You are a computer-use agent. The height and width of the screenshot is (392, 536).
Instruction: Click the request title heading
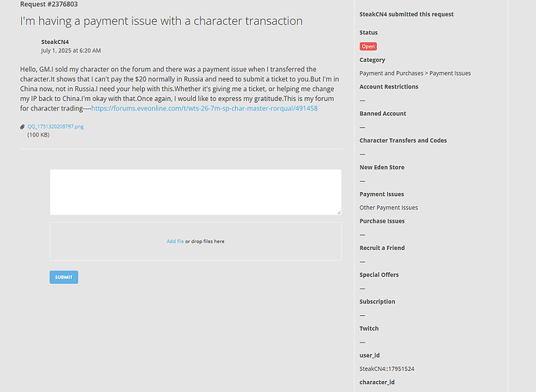(161, 21)
